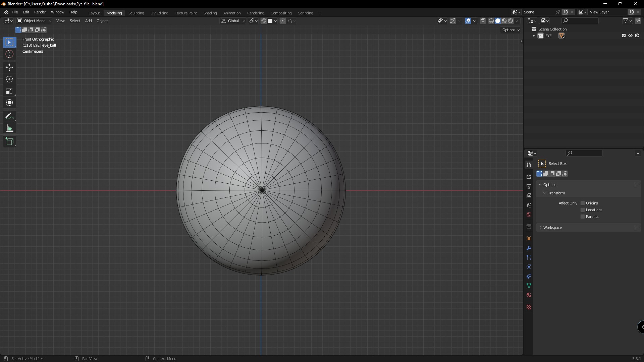Open the Render menu
Viewport: 644px width, 362px height.
coord(40,12)
